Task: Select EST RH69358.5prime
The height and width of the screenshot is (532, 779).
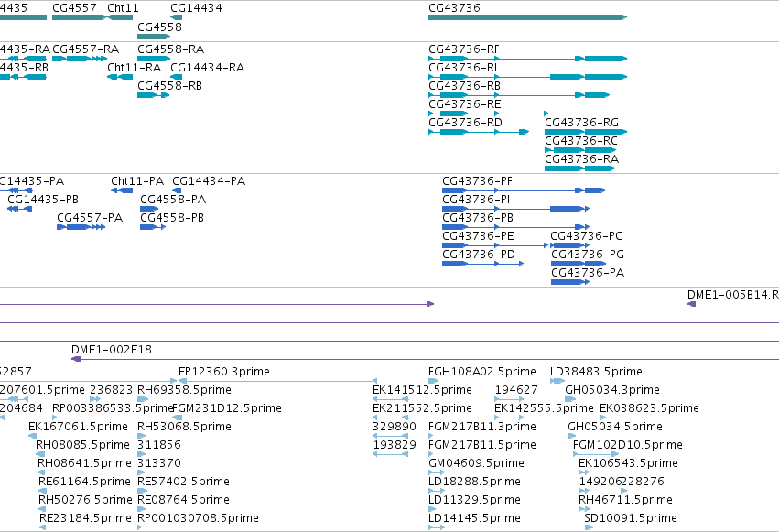Action: (x=143, y=400)
